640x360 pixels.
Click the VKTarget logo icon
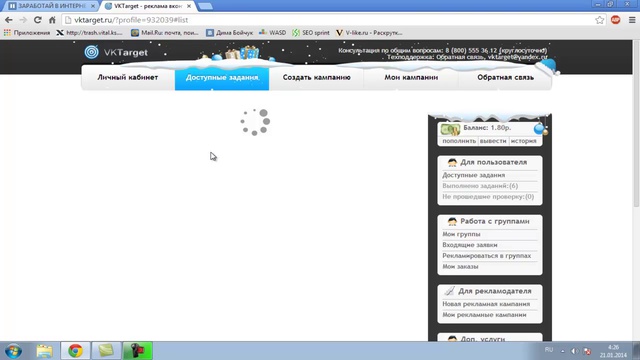[x=91, y=52]
